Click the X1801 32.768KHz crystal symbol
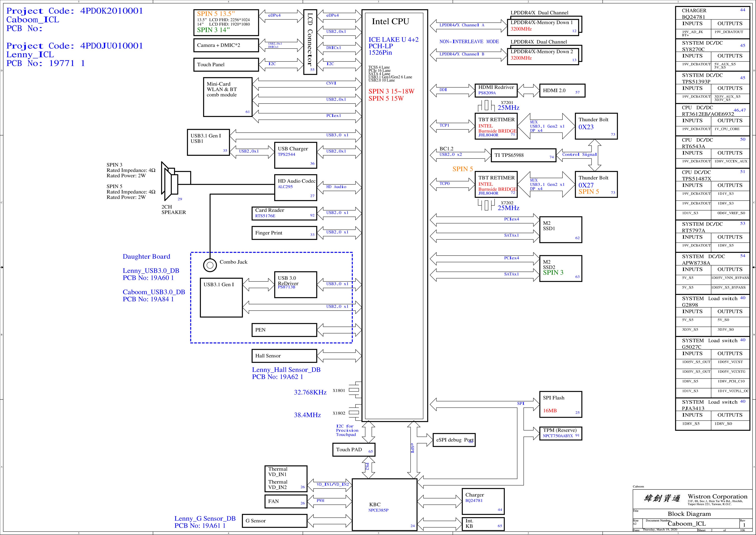The width and height of the screenshot is (756, 535). pos(354,390)
